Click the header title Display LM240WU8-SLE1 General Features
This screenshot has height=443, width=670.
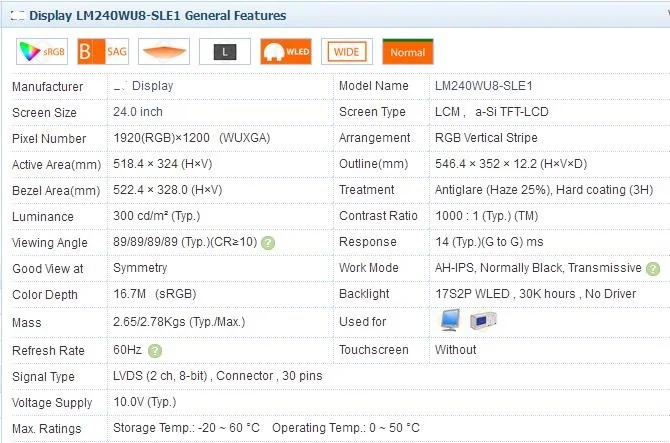pyautogui.click(x=158, y=15)
